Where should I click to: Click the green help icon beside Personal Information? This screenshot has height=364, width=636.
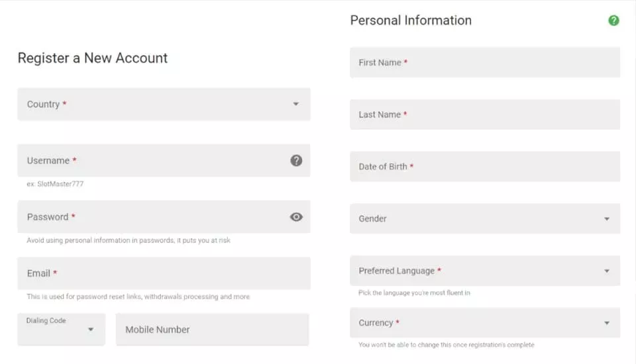click(x=613, y=21)
